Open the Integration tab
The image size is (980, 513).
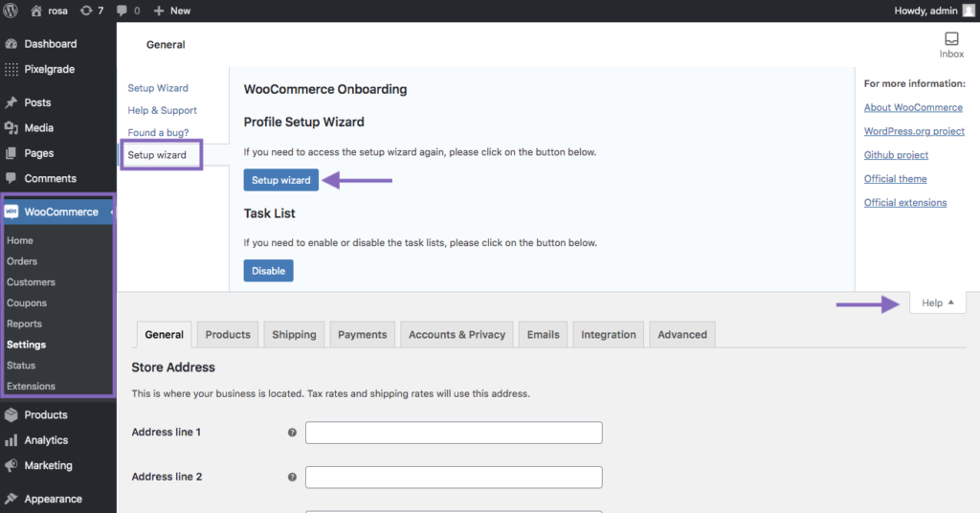[608, 334]
